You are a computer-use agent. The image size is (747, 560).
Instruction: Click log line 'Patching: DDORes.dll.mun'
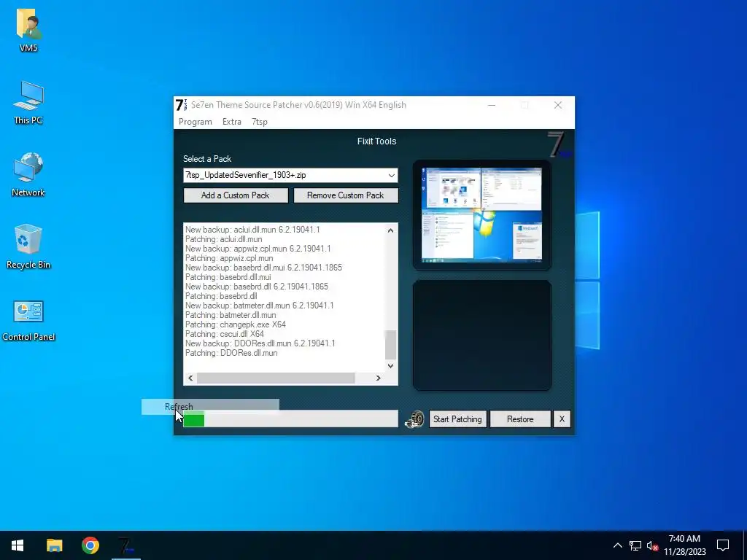click(231, 354)
